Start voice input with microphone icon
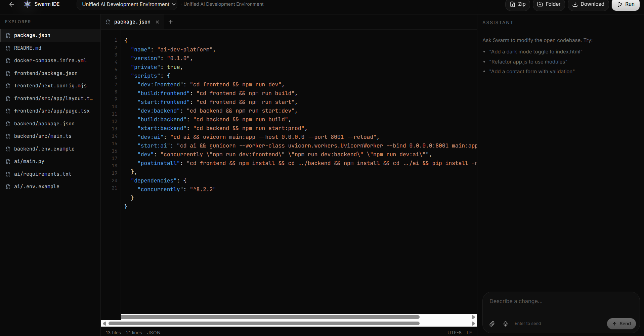Image resolution: width=644 pixels, height=336 pixels. point(506,324)
